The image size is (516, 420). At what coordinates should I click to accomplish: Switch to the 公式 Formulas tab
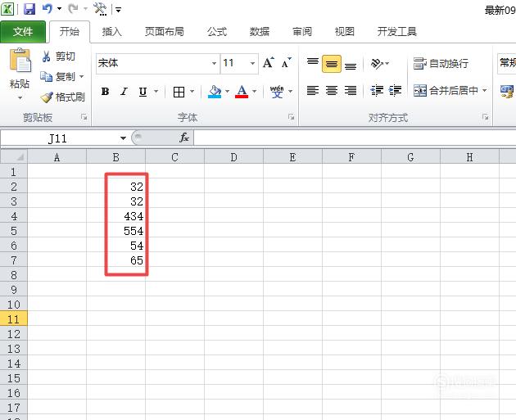pos(217,32)
